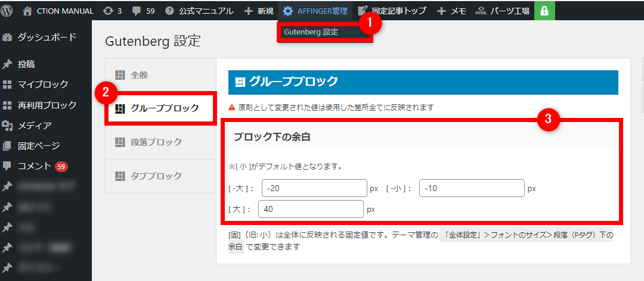
Task: Click the block icon beside タブブロック
Action: coord(119,176)
